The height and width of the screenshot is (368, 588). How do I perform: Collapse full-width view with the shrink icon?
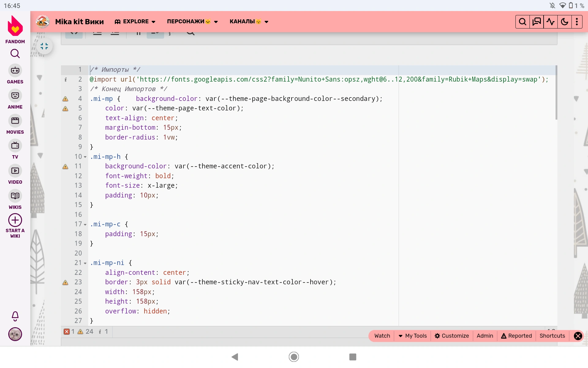(44, 46)
